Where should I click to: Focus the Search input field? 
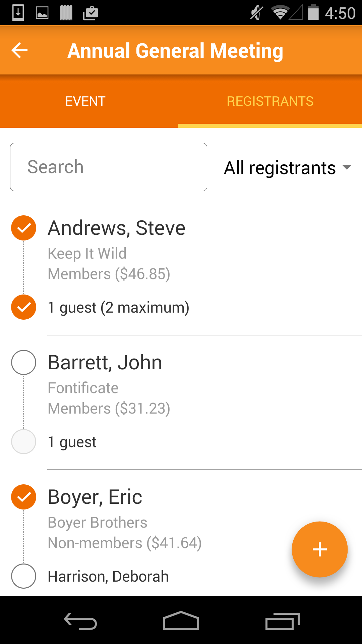coord(109,167)
